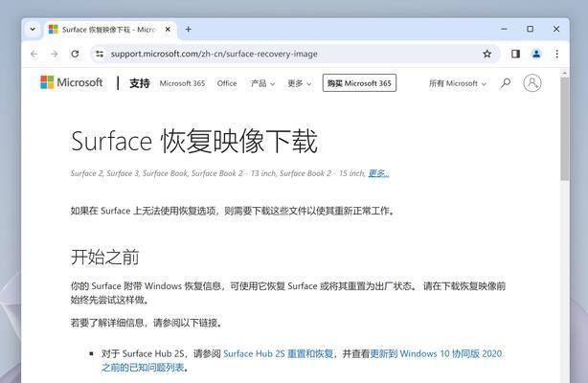Click the text 若要了解详细信息，请参阅以下链接。
This screenshot has width=588, height=383.
click(146, 323)
